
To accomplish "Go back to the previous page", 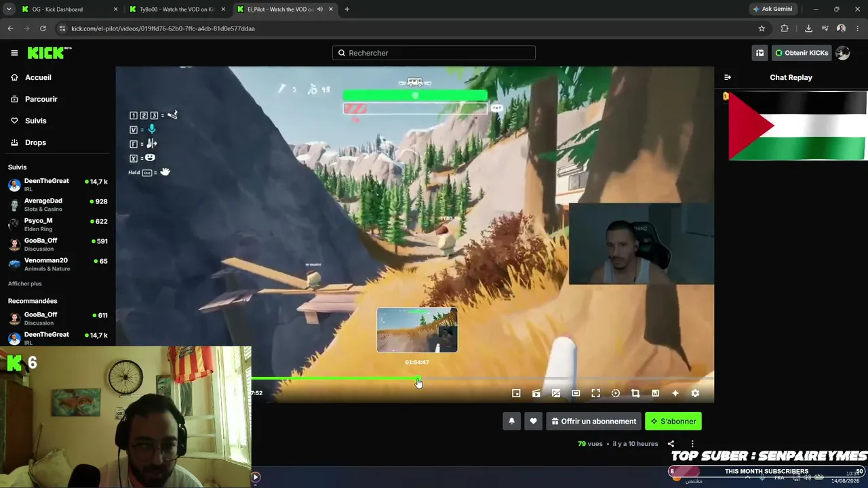I will click(x=10, y=28).
